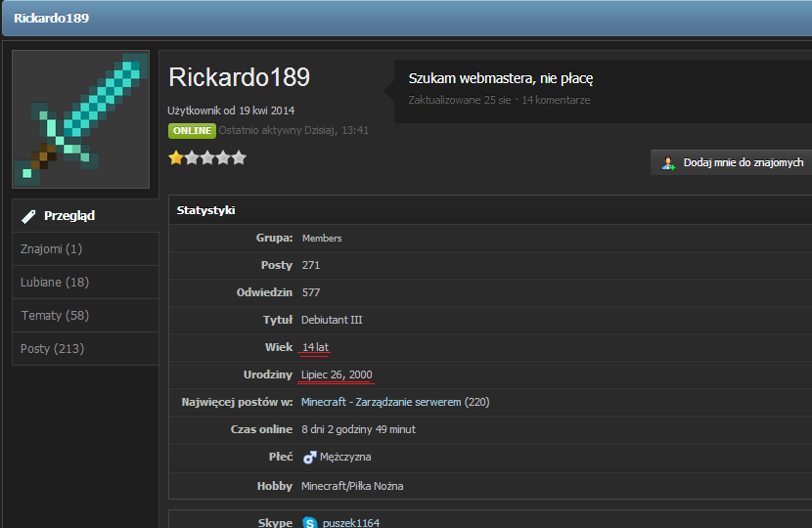
Task: Click the 'Czas online' label
Action: [x=261, y=429]
